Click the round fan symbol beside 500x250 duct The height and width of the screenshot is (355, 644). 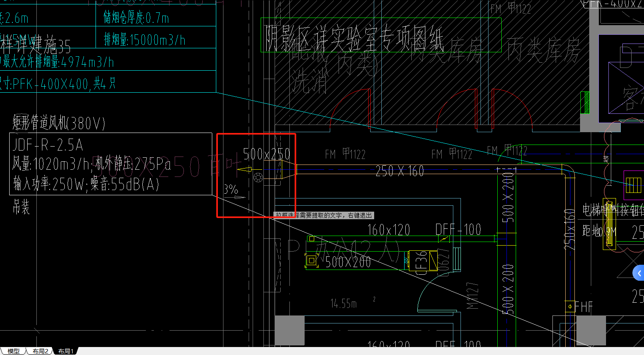click(x=258, y=177)
